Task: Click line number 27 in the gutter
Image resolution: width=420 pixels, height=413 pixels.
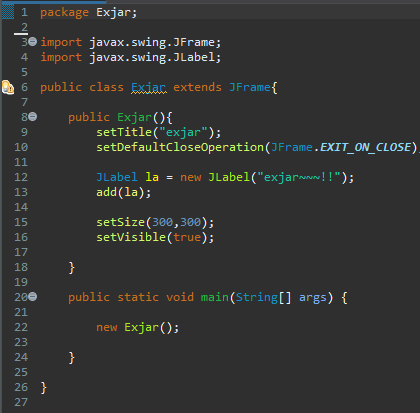Action: point(21,402)
